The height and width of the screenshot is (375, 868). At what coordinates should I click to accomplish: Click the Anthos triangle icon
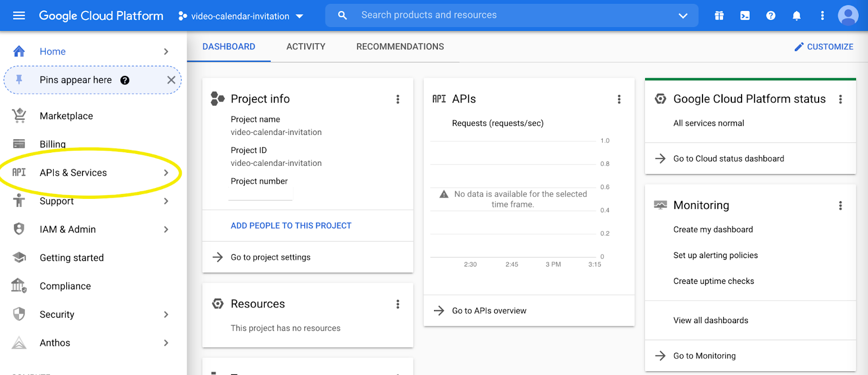click(19, 342)
